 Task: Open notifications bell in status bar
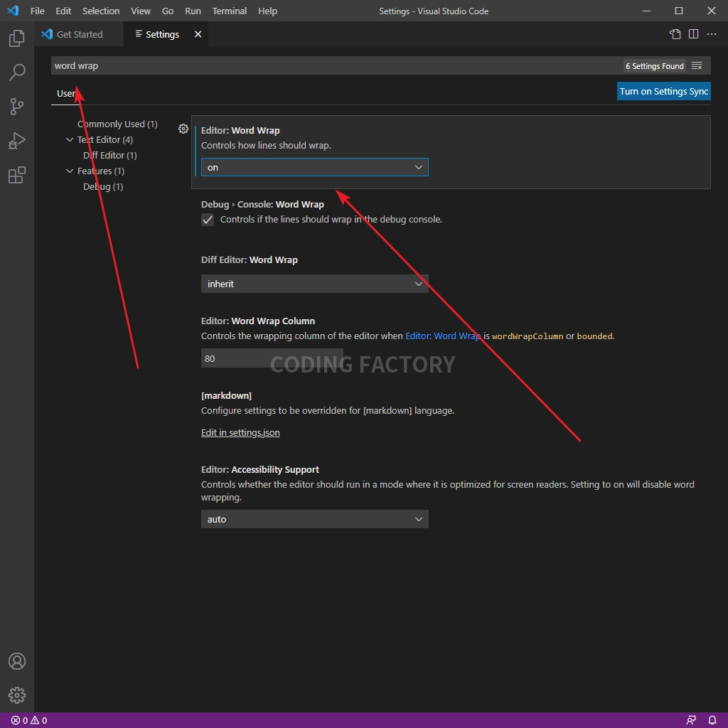tap(712, 720)
